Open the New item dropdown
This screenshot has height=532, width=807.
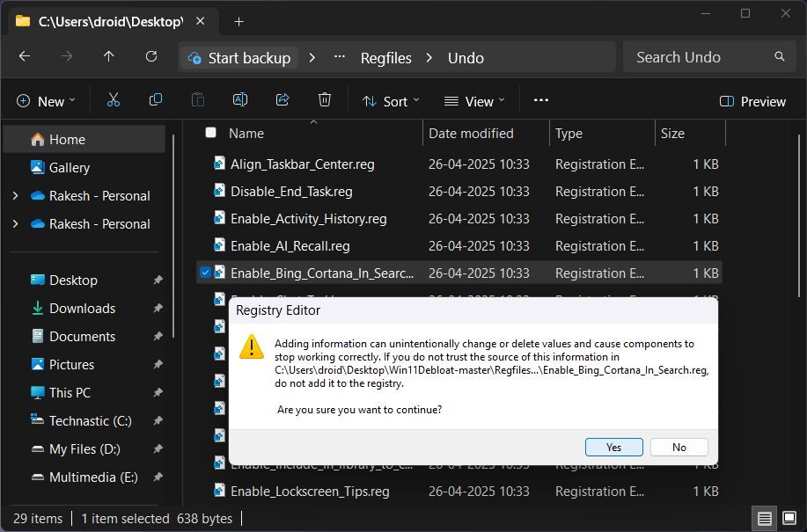46,102
